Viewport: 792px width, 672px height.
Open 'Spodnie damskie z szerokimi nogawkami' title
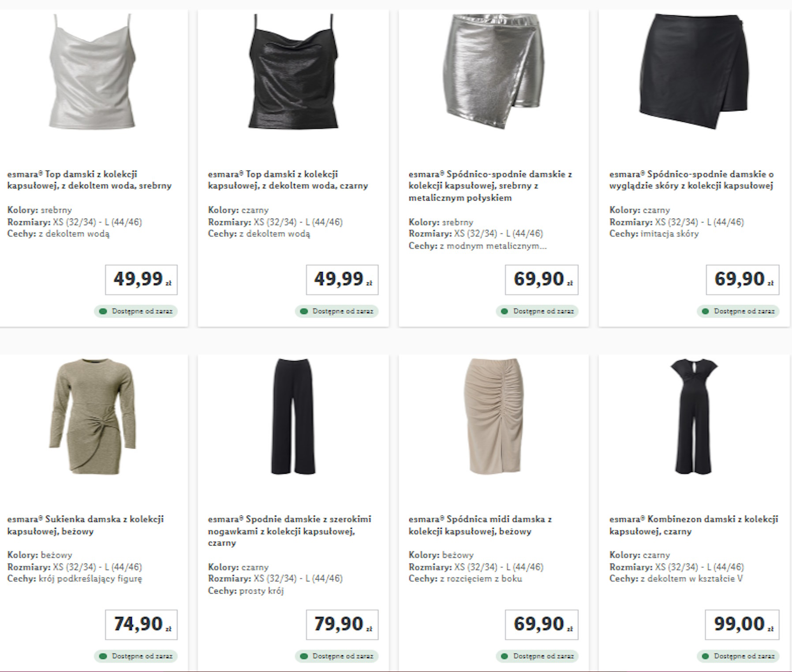tap(289, 531)
